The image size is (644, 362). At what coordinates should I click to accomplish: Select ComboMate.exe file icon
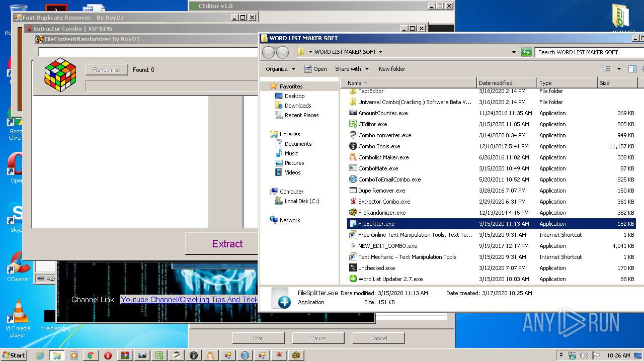(x=353, y=168)
